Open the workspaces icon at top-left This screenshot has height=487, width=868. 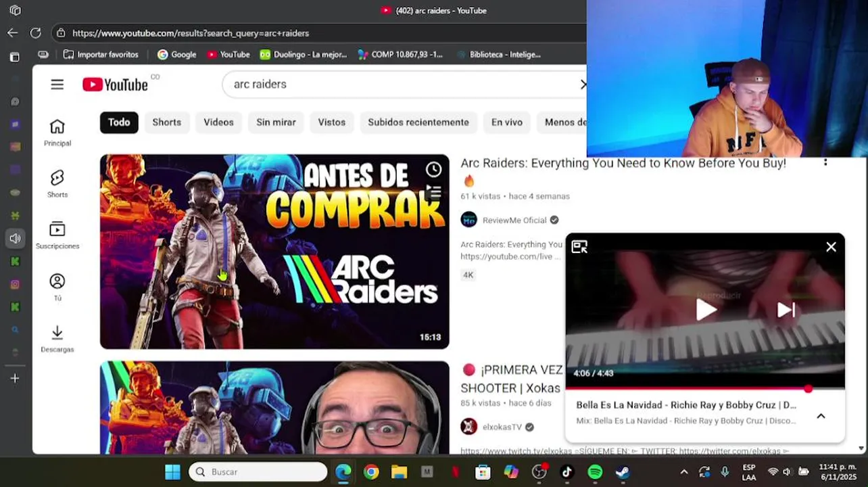tap(15, 10)
